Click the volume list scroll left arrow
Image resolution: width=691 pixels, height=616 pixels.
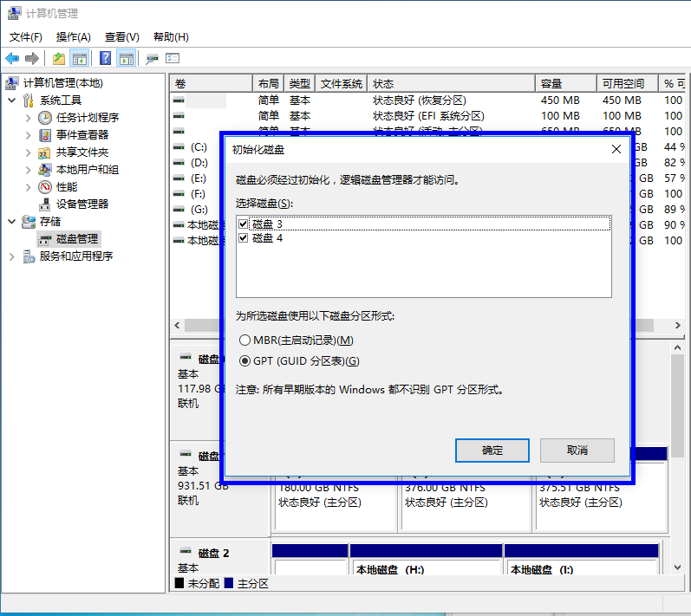pos(177,326)
